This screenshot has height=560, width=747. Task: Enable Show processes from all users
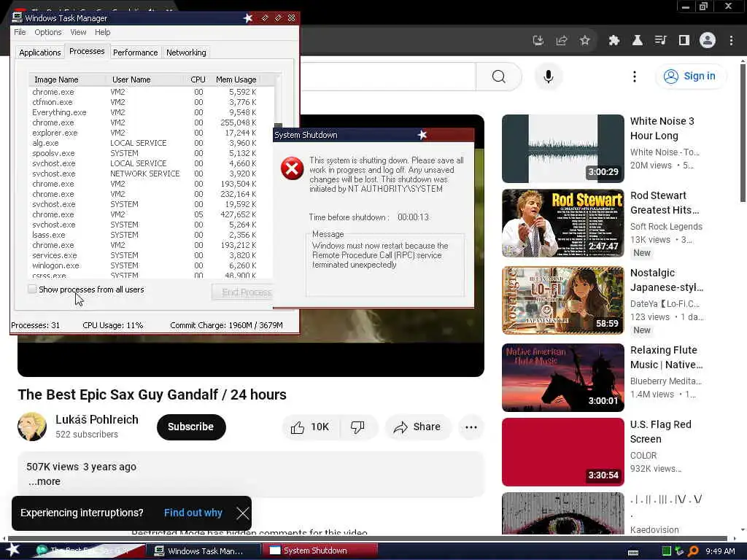(x=32, y=289)
